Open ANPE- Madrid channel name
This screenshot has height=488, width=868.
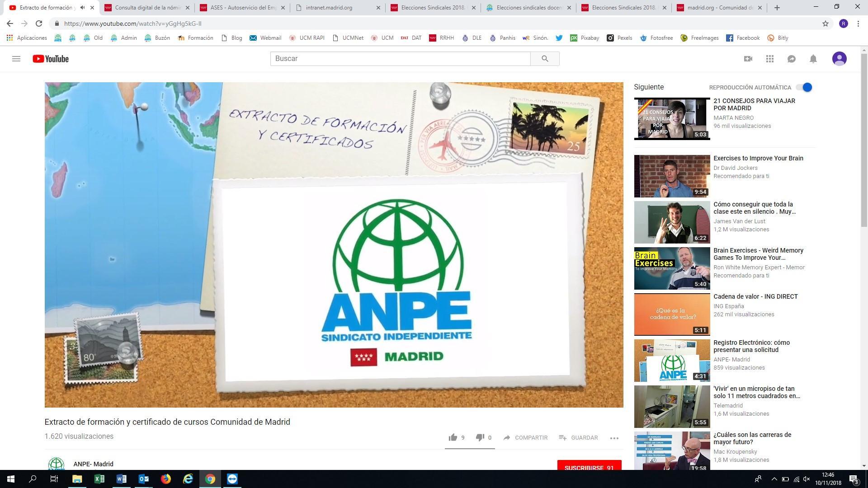pyautogui.click(x=93, y=464)
